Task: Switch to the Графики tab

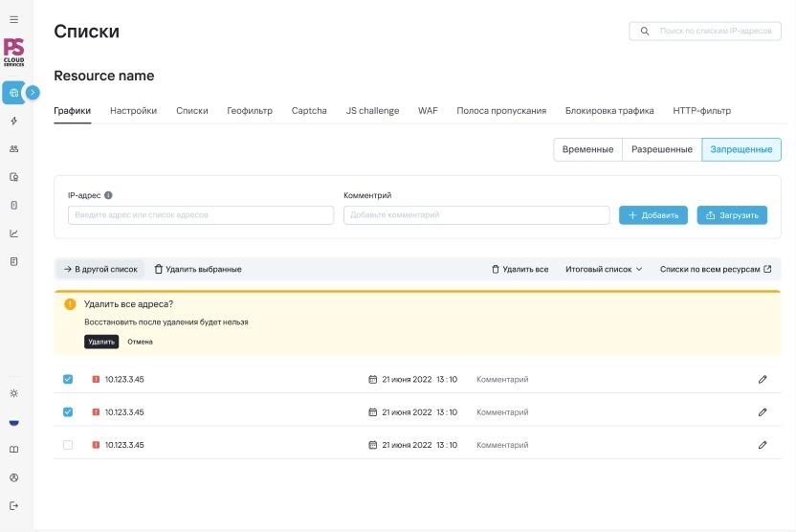Action: (x=72, y=111)
